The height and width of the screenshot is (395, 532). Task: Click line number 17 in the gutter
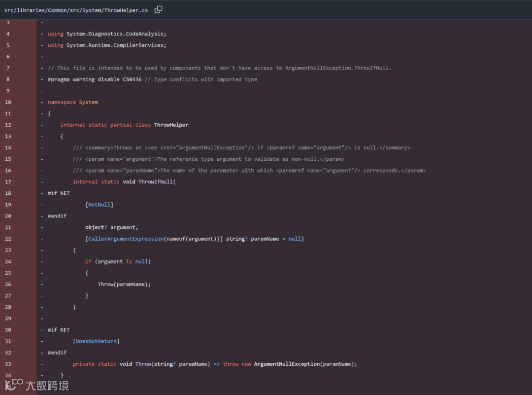tap(8, 182)
